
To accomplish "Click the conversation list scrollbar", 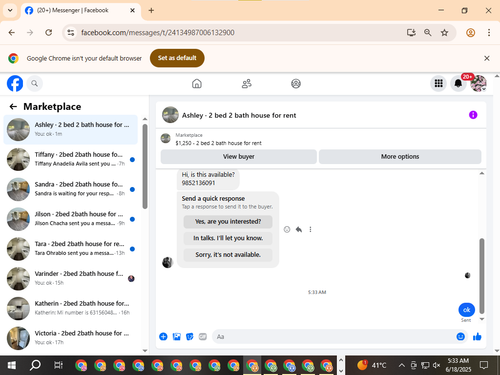I will (145, 167).
